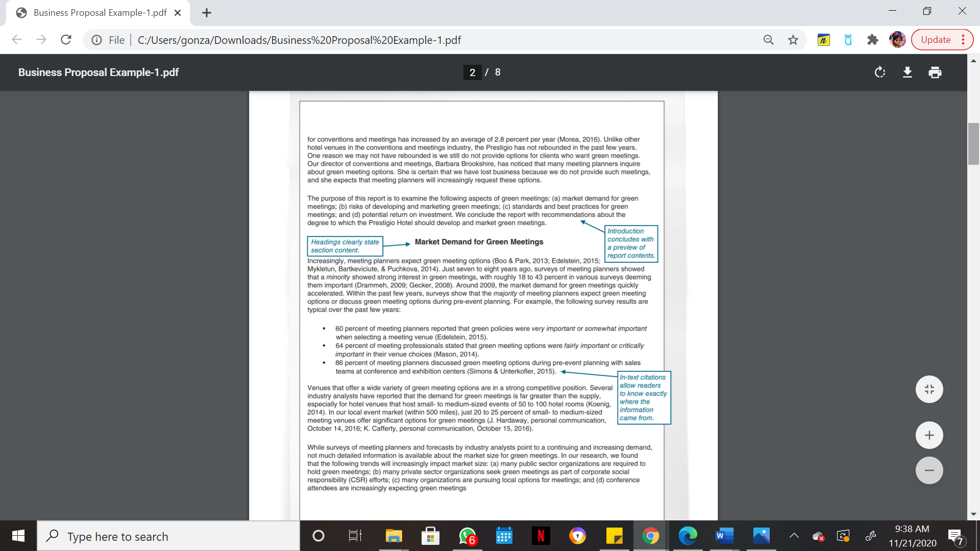
Task: Zoom in on the PDF
Action: [x=929, y=435]
